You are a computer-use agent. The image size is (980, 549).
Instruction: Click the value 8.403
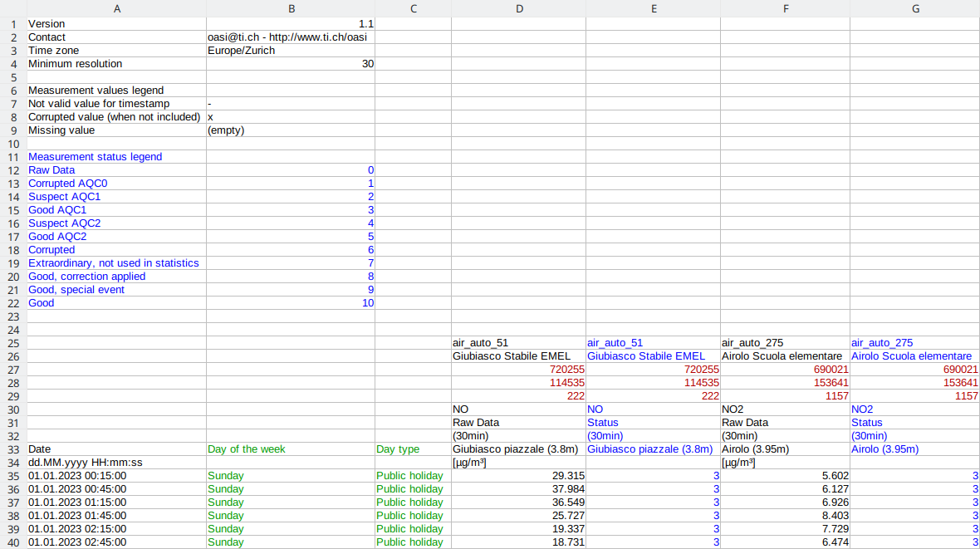click(x=785, y=515)
